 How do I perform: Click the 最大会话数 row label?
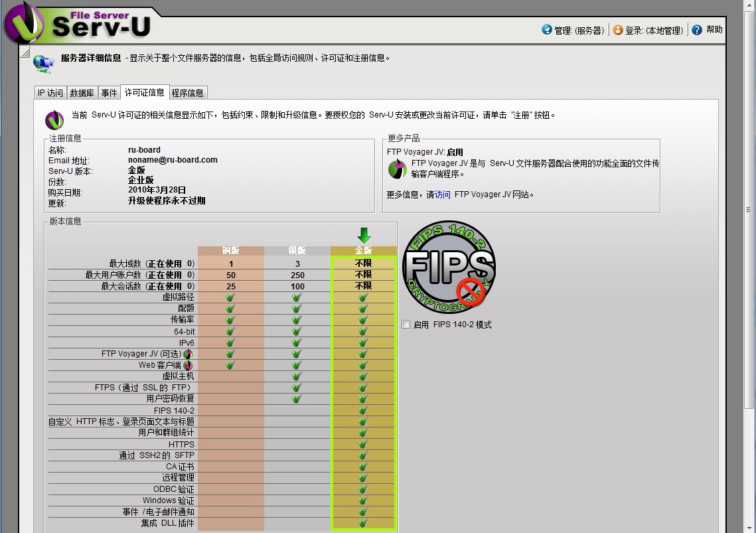coord(148,286)
